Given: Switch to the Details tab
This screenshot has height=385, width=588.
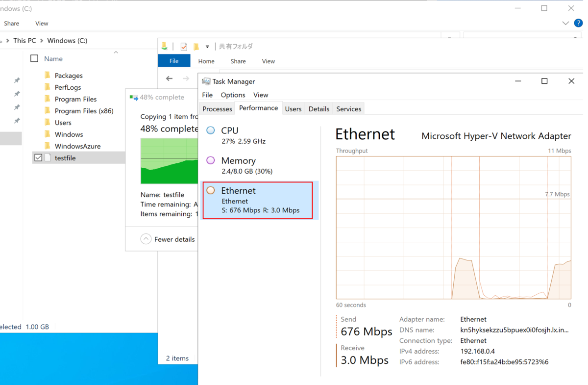Looking at the screenshot, I should tap(318, 109).
